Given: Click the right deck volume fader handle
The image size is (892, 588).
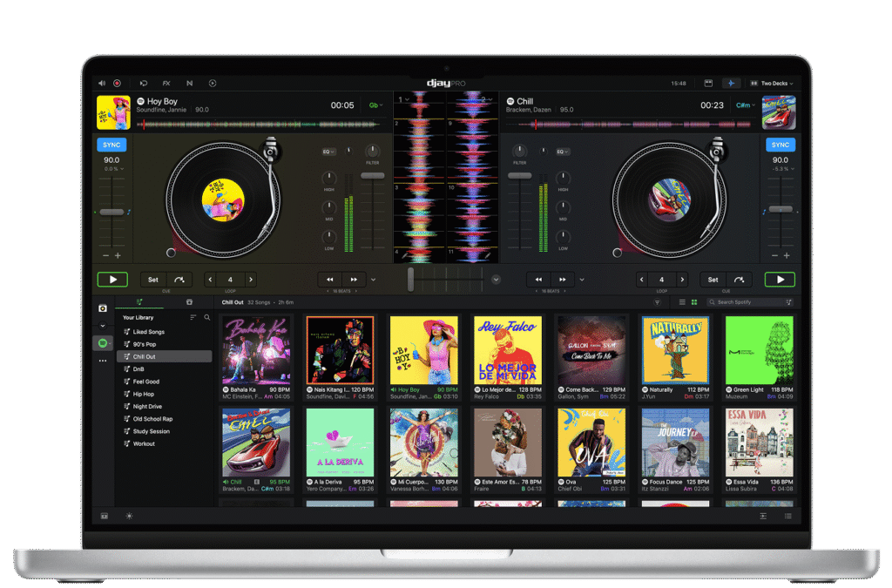Looking at the screenshot, I should pos(519,176).
